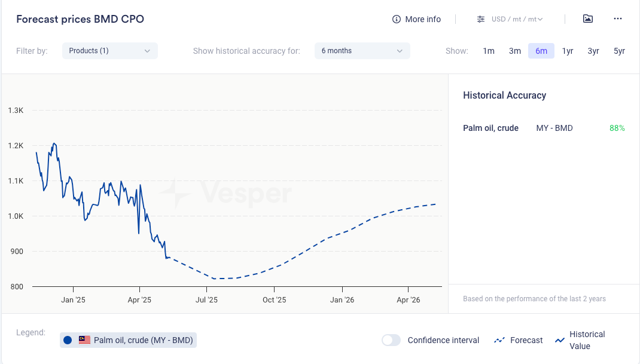The width and height of the screenshot is (640, 364).
Task: Click the 3yr range button
Action: coord(593,51)
